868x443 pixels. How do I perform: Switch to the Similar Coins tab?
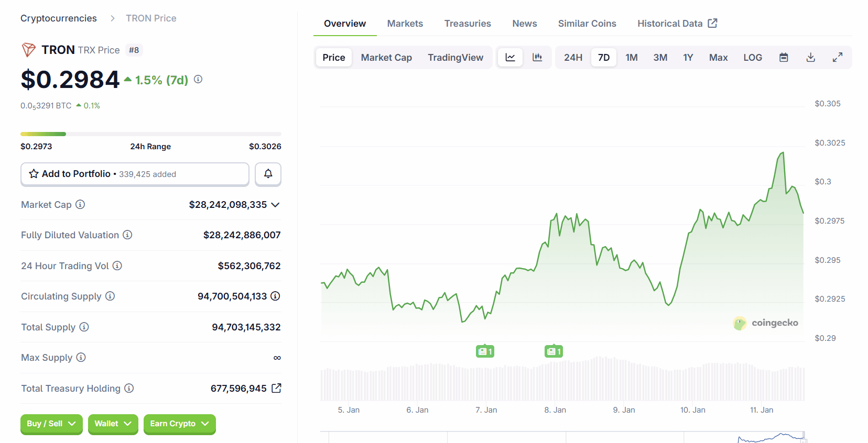(x=587, y=24)
